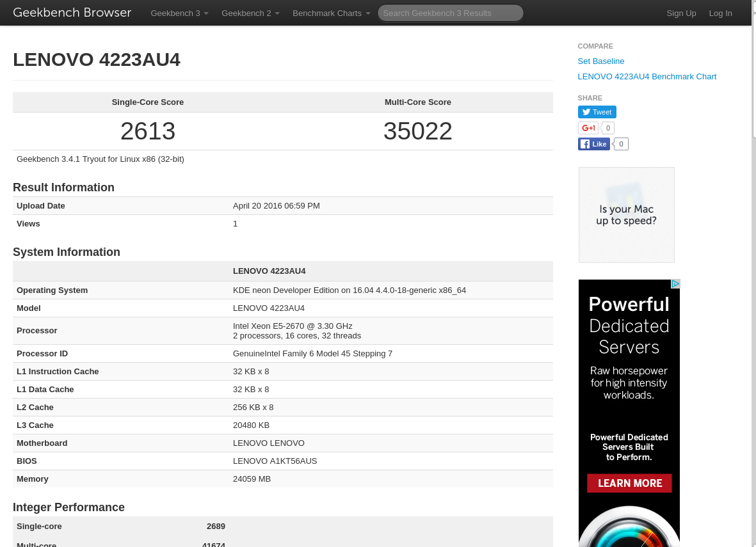
Task: Open the Benchmark Charts dropdown
Action: click(x=331, y=13)
